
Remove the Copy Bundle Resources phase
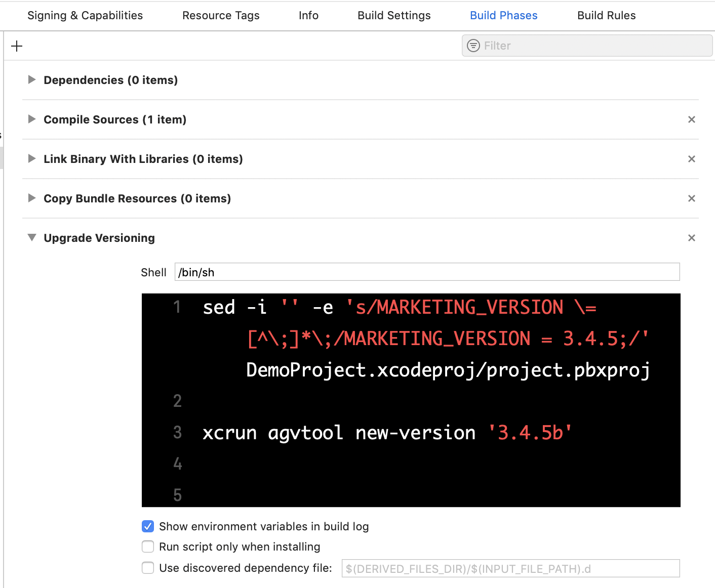click(x=692, y=198)
